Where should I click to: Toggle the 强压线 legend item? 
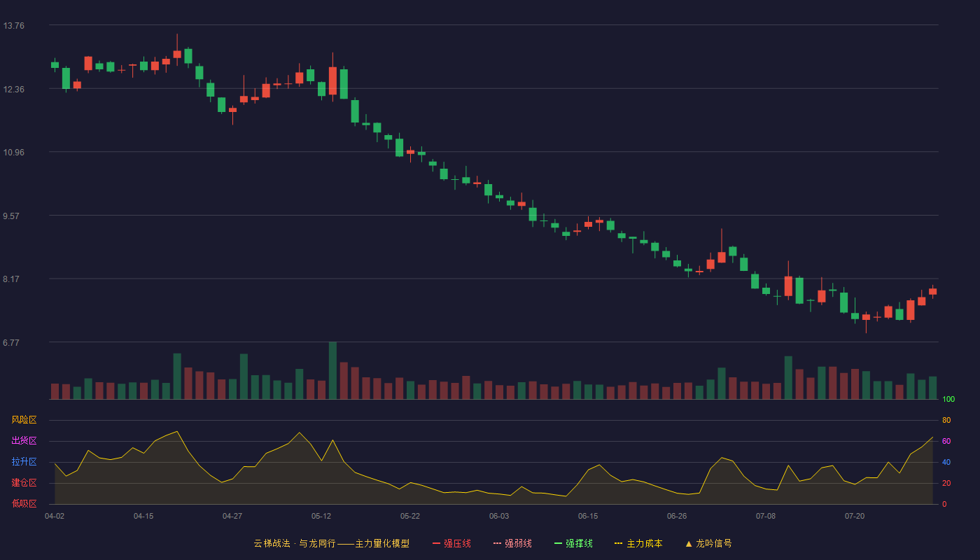pos(451,543)
